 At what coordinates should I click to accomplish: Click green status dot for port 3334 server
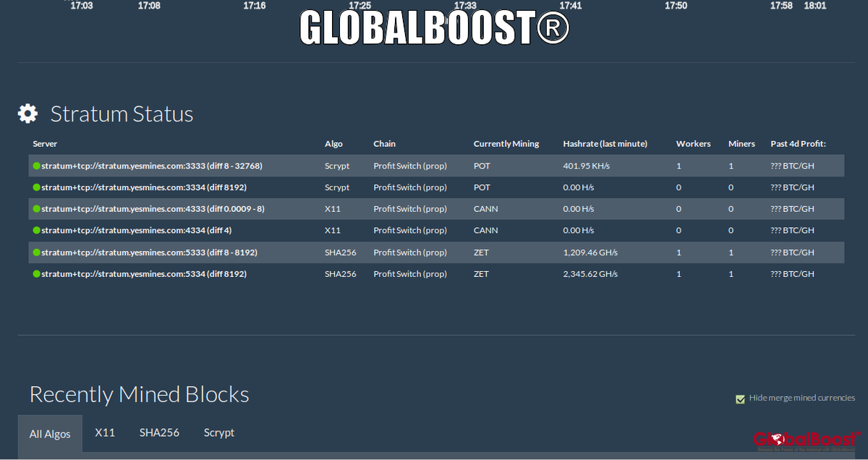[x=37, y=187]
